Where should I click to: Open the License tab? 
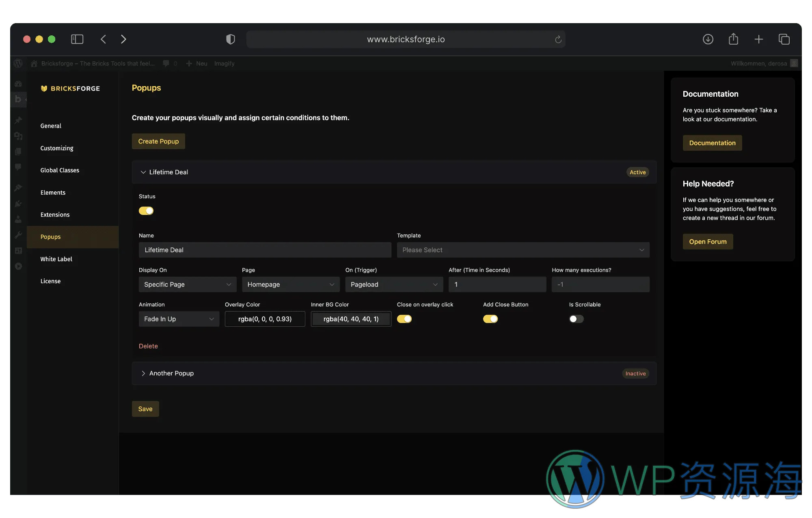(50, 281)
